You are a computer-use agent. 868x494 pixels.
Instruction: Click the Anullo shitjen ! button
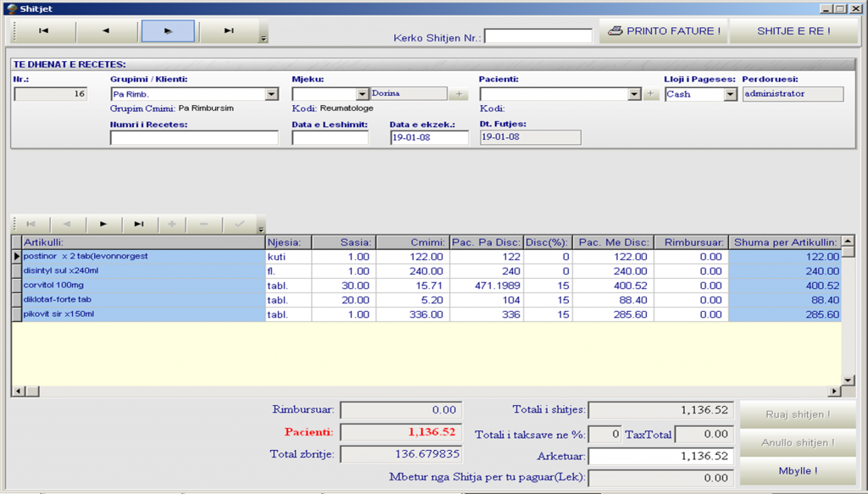click(x=798, y=442)
